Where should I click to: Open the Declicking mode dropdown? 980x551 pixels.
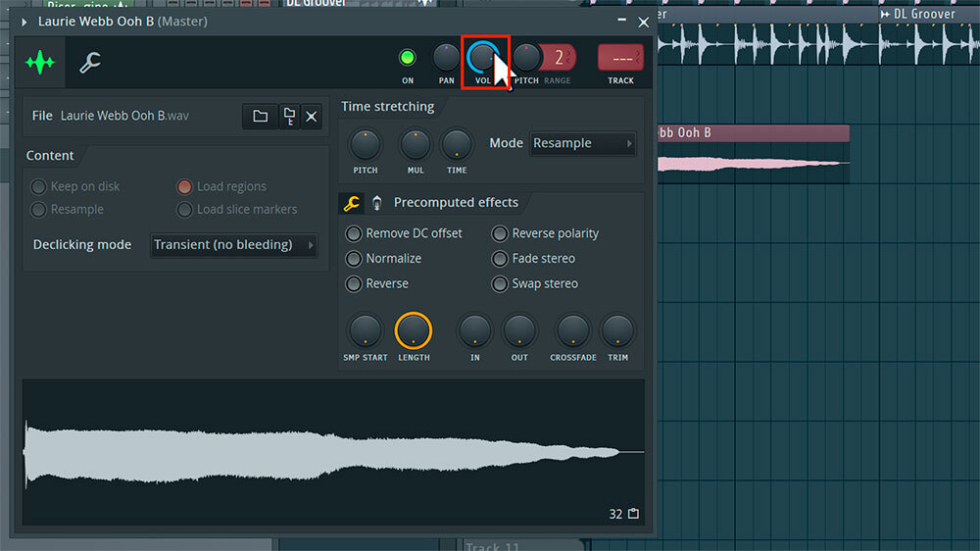234,244
